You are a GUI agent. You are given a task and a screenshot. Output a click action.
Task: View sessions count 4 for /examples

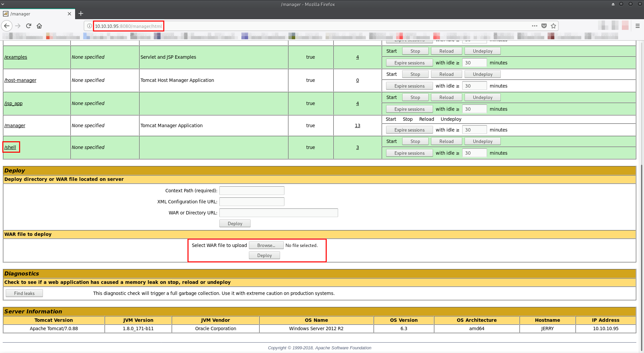tap(358, 57)
